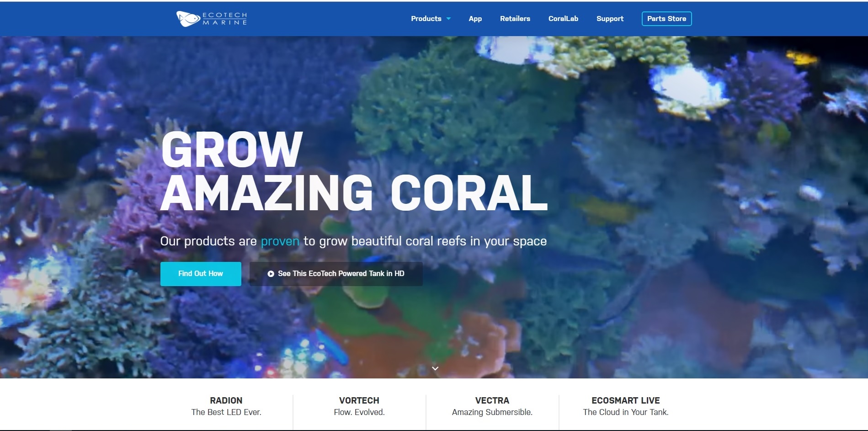Open the Retailers page
Viewport: 868px width, 431px height.
pos(515,19)
